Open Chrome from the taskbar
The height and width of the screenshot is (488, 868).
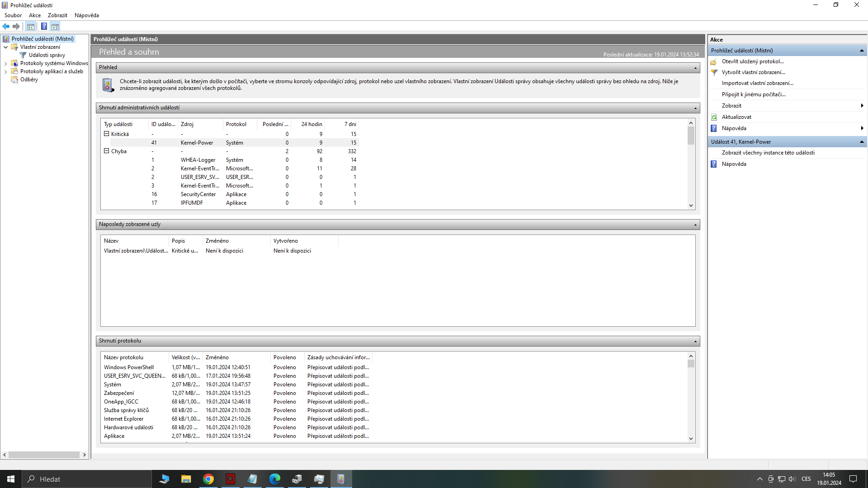[x=208, y=479]
